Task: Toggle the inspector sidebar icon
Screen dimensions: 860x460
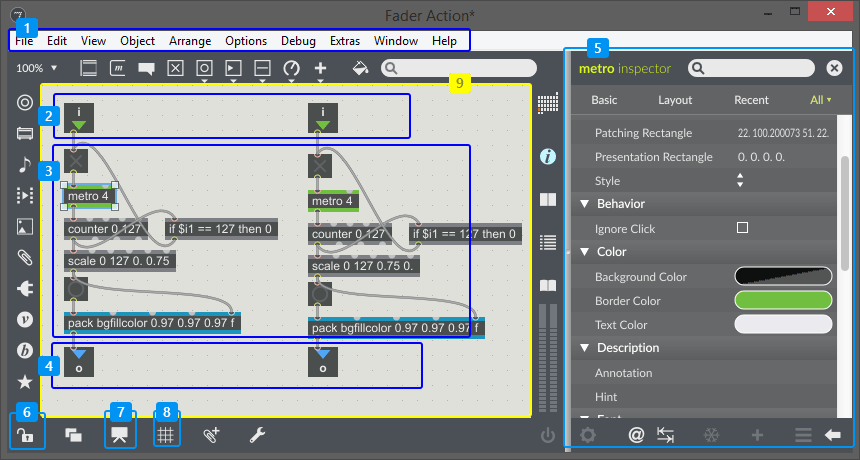Action: click(x=548, y=157)
